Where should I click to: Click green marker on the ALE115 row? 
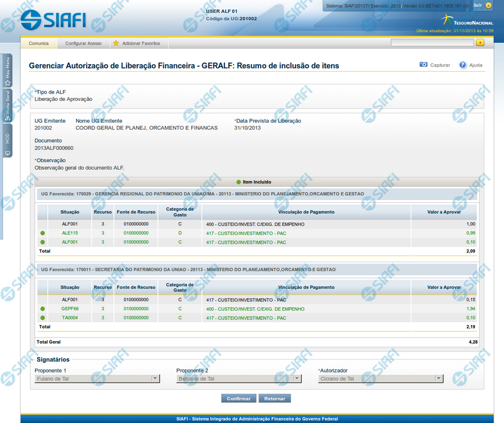[42, 233]
